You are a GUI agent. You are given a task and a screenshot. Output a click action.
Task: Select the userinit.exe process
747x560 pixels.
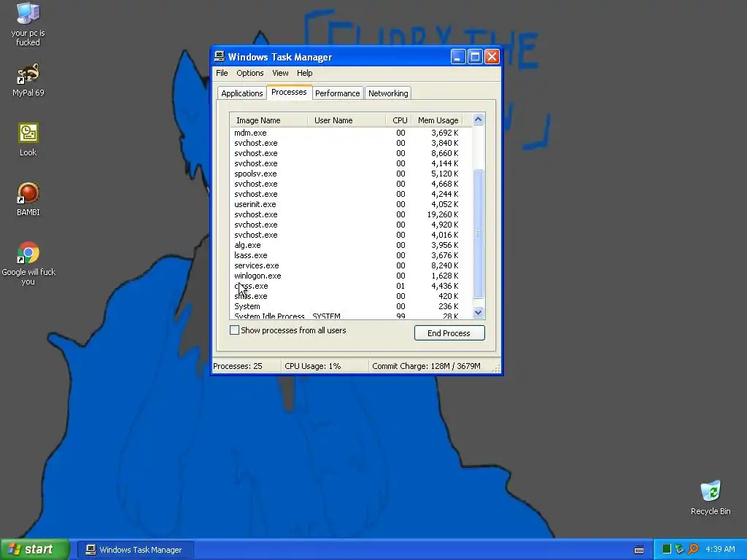coord(351,204)
